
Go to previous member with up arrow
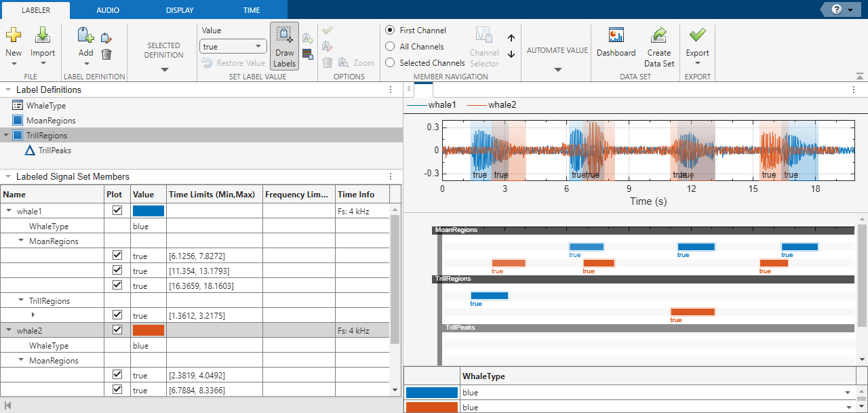[x=511, y=39]
